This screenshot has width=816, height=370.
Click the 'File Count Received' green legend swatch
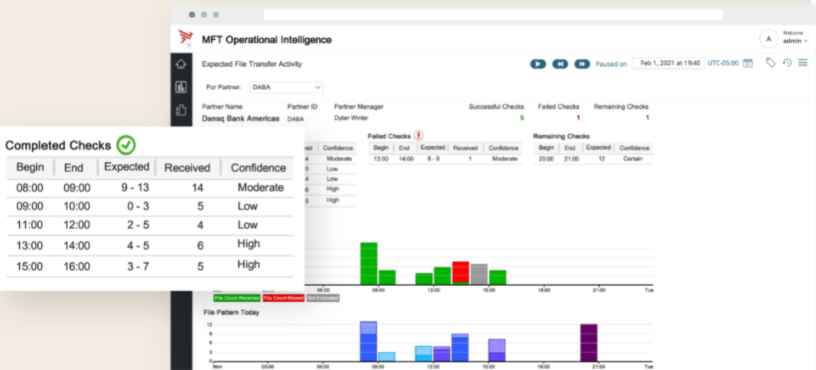point(237,298)
